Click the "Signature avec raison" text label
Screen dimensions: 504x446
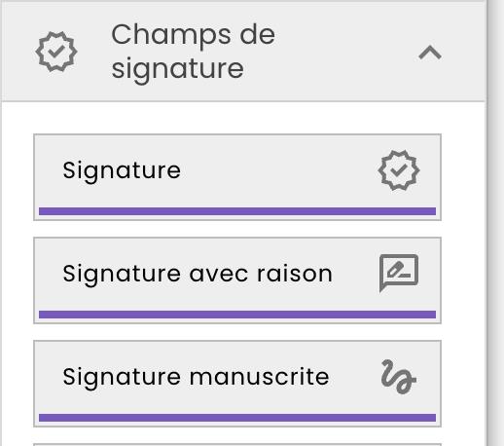coord(198,274)
